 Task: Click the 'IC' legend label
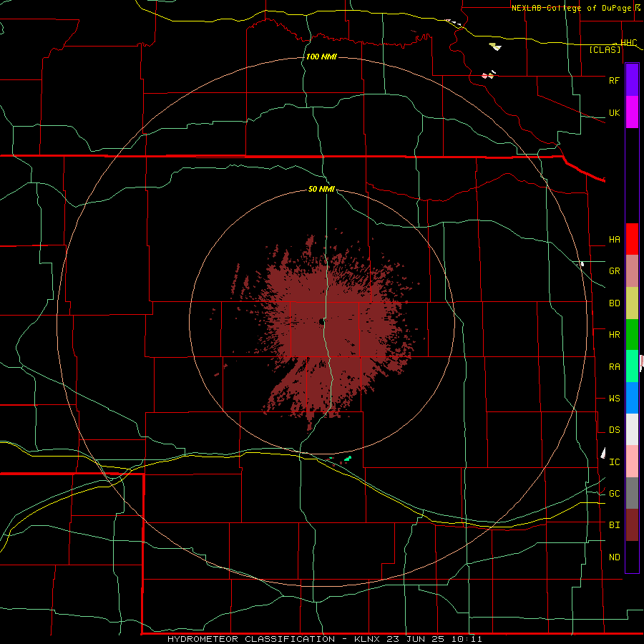(614, 462)
